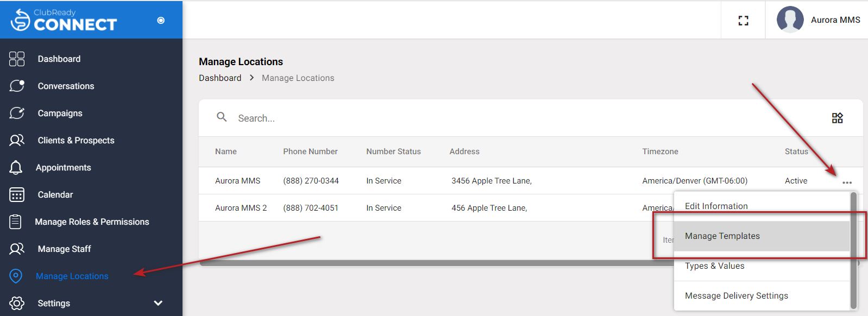Viewport: 868px width, 316px height.
Task: Choose Manage Templates from the menu
Action: click(762, 236)
